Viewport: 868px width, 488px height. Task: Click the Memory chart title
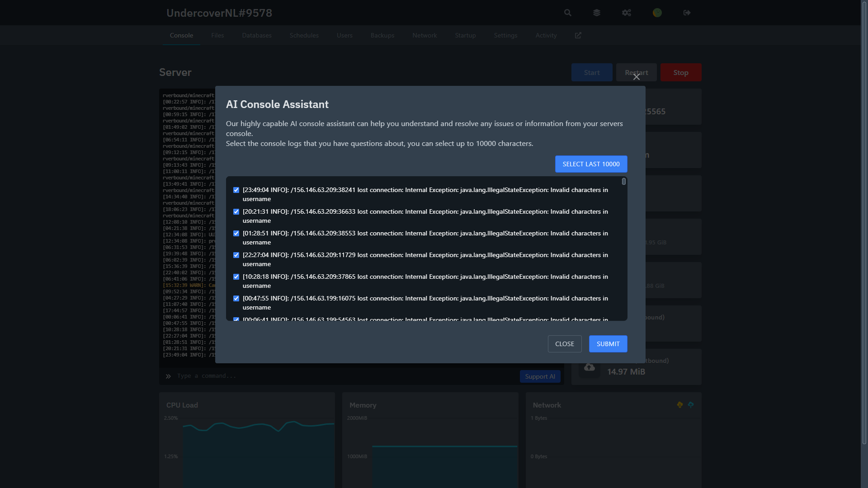click(363, 405)
